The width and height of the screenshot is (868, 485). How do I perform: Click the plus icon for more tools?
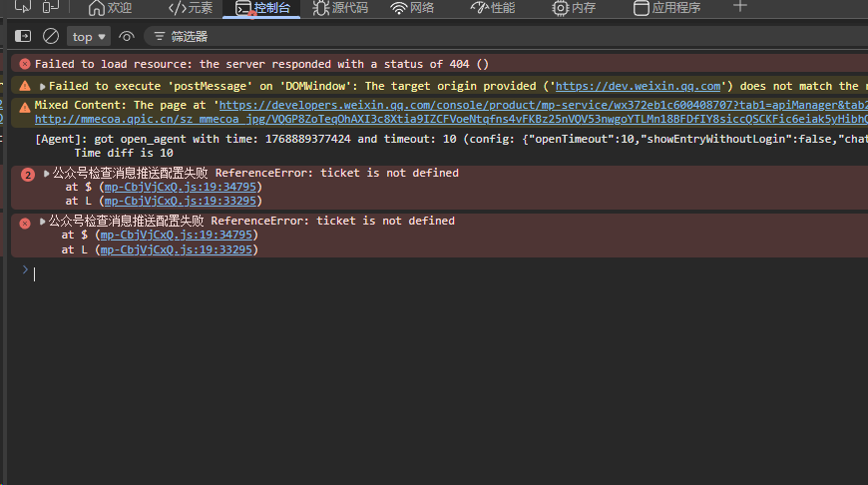click(739, 7)
